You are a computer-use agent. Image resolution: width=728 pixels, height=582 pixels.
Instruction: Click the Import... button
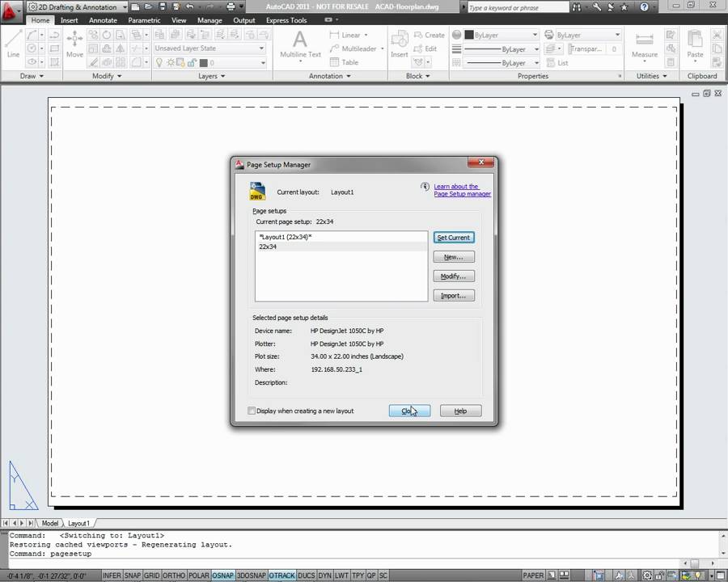[454, 296]
